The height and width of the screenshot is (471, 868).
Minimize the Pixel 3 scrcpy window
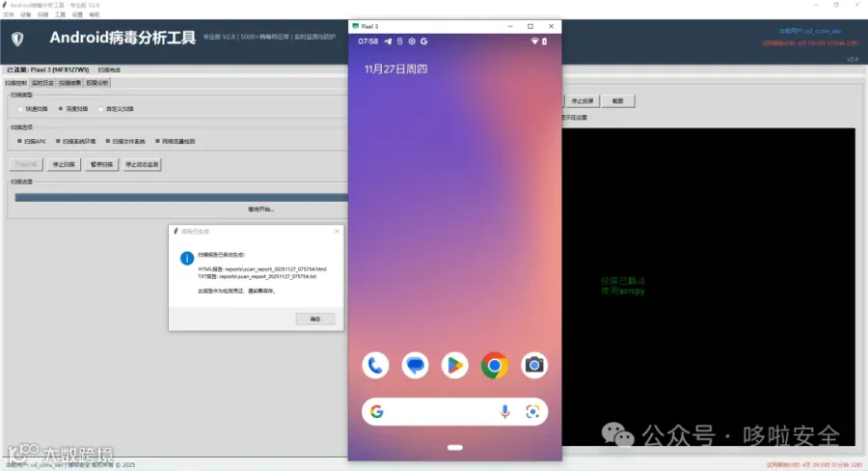[510, 26]
